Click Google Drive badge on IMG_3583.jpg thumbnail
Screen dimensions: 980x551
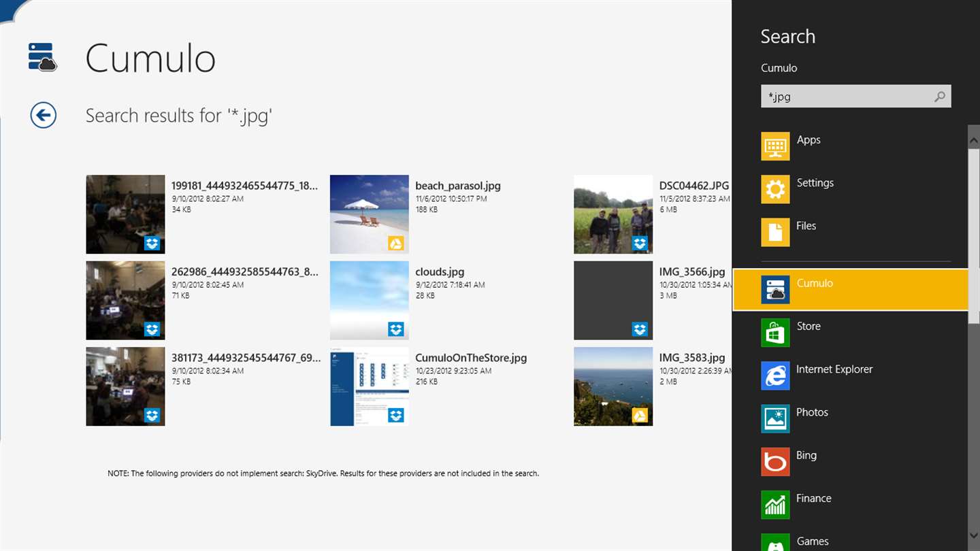click(x=640, y=415)
